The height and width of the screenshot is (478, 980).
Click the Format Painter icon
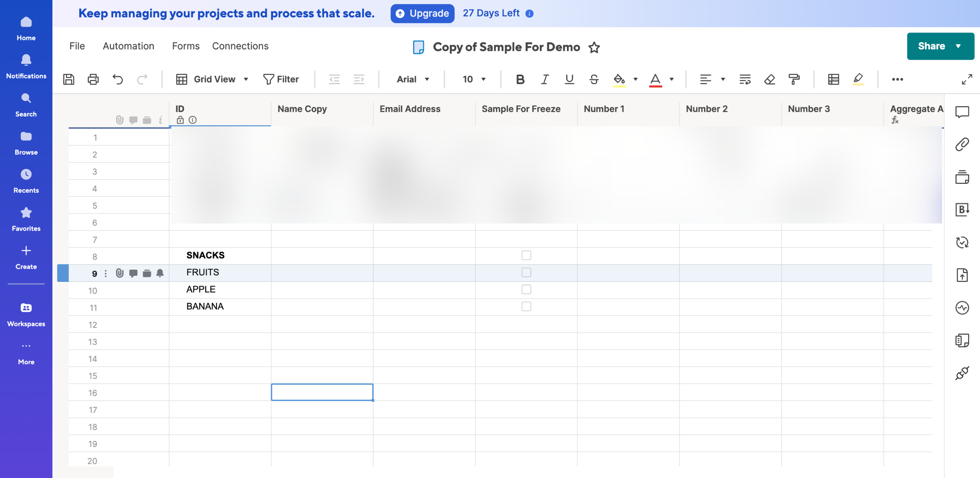pos(794,79)
